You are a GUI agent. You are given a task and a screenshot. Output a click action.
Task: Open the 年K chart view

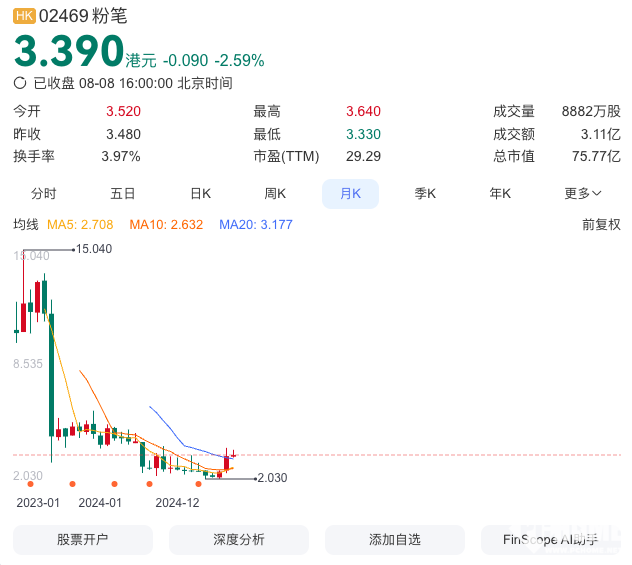click(500, 194)
